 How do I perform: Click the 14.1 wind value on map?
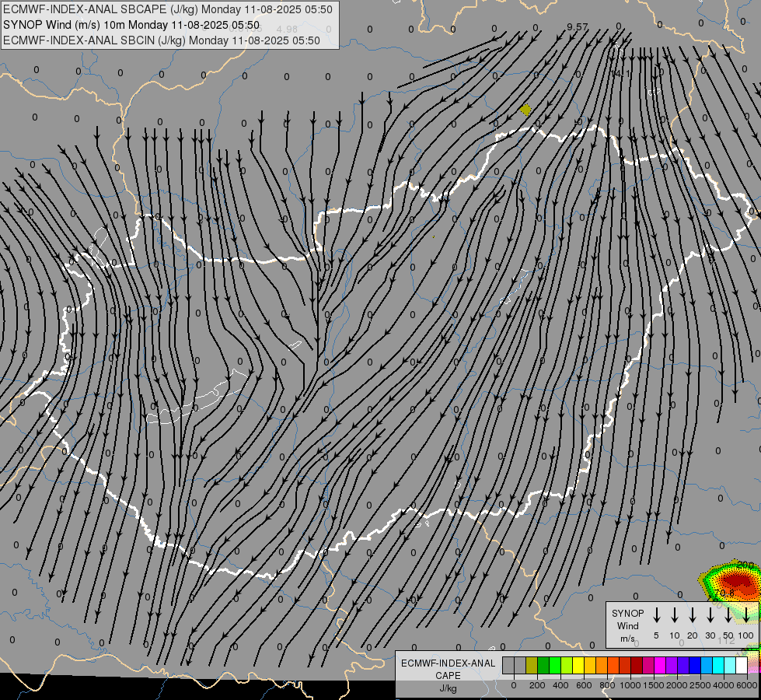621,73
